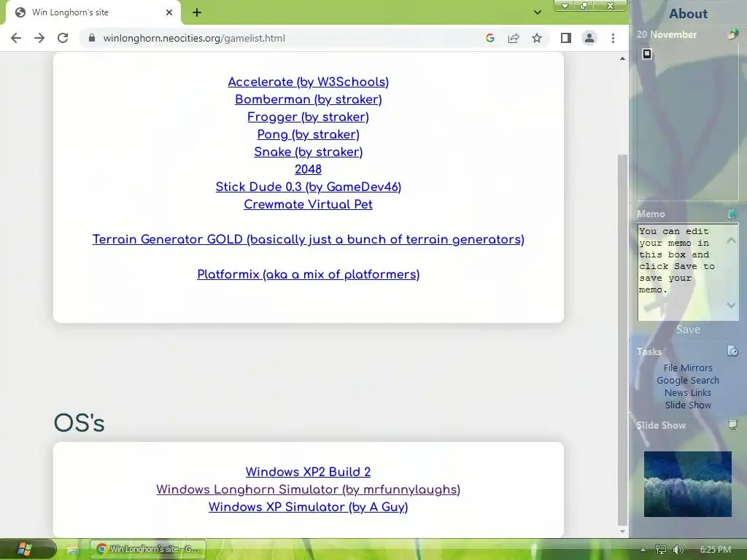Open the taskbar folder quick launch icon

click(x=72, y=550)
